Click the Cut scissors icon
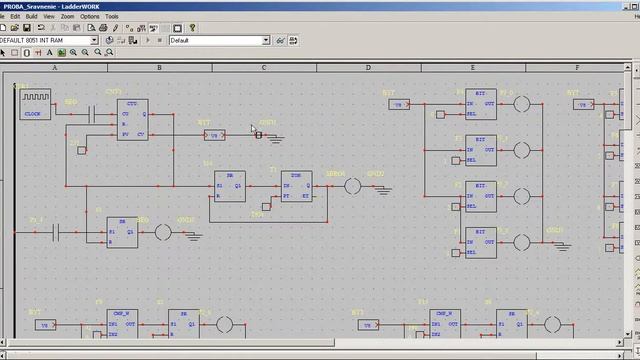Image resolution: width=640 pixels, height=360 pixels. pyautogui.click(x=53, y=28)
